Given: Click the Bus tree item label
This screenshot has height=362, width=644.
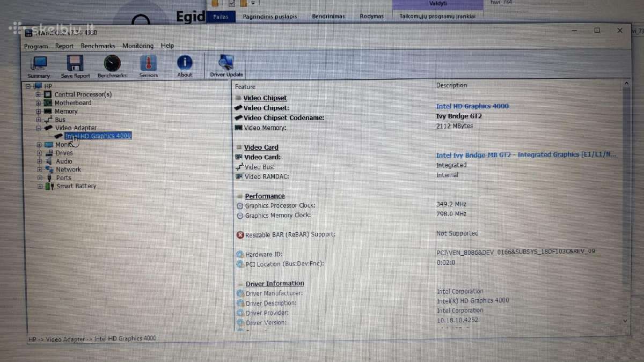Looking at the screenshot, I should [60, 120].
